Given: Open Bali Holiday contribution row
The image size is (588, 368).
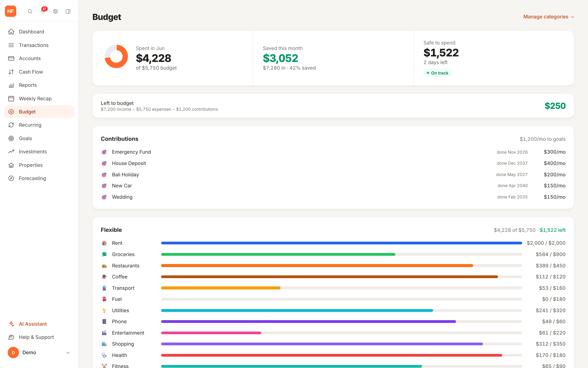Looking at the screenshot, I should pos(333,175).
